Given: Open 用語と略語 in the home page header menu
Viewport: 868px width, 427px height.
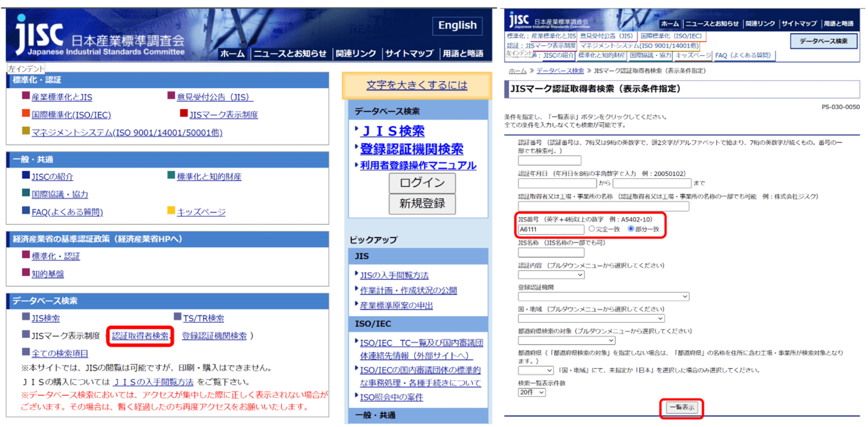Looking at the screenshot, I should click(x=463, y=54).
